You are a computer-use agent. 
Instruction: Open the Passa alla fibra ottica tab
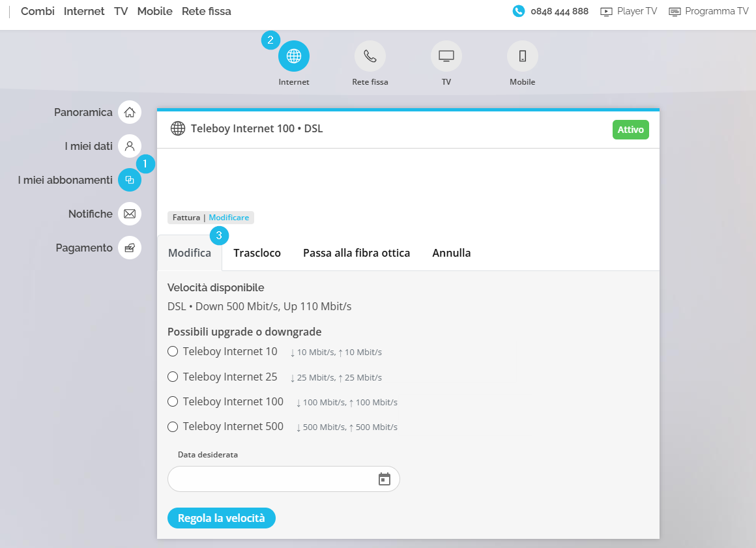[x=356, y=253]
